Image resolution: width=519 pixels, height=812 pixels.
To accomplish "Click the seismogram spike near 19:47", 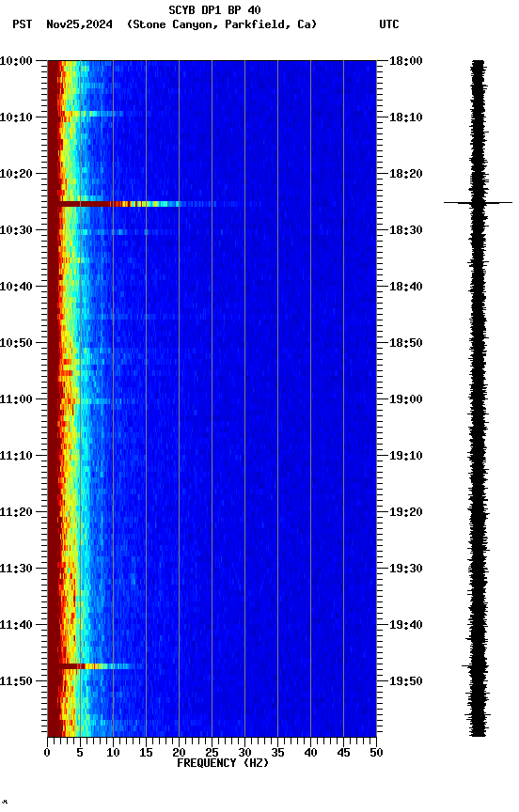I will (x=477, y=666).
